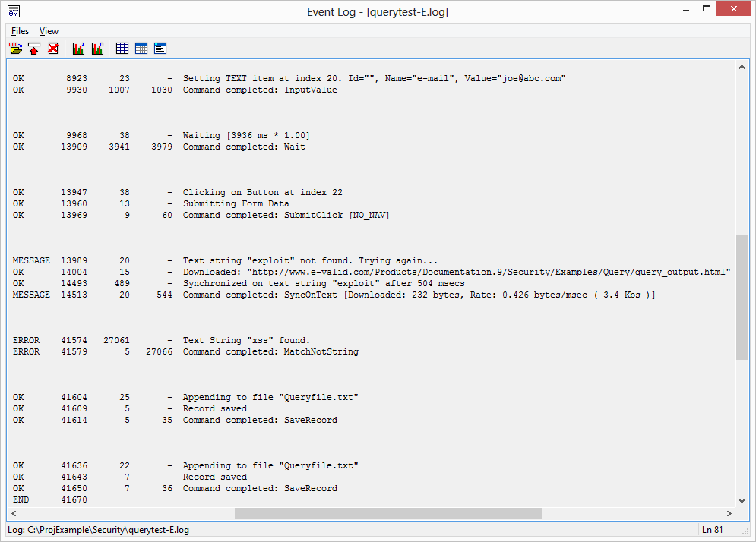Click the horizontal scrollbar left arrow
The width and height of the screenshot is (756, 542).
tap(14, 514)
